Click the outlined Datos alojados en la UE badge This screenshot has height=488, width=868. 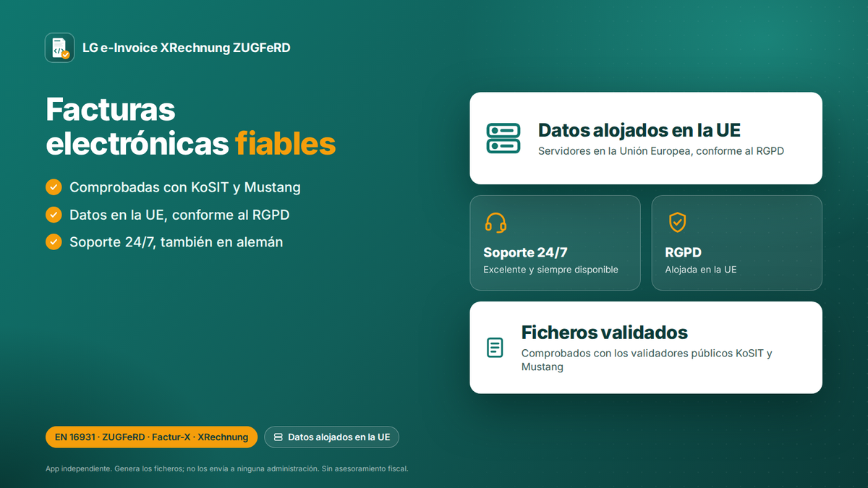pos(331,437)
